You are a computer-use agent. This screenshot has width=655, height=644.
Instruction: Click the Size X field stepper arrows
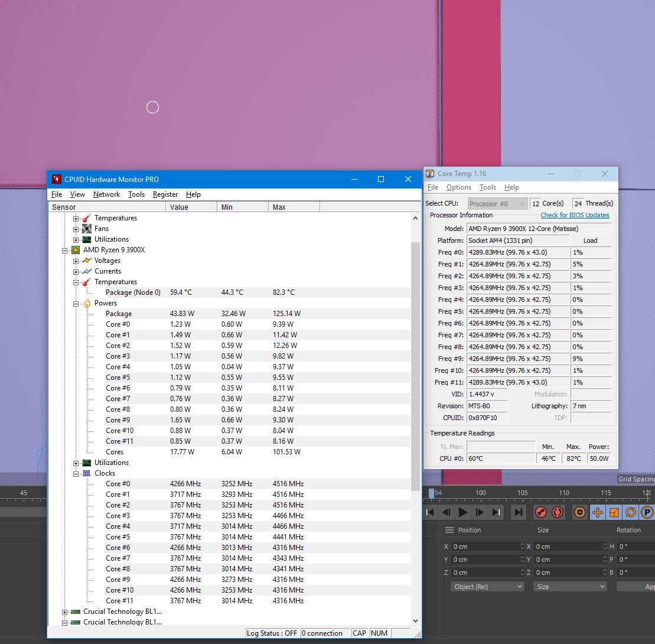click(x=605, y=547)
